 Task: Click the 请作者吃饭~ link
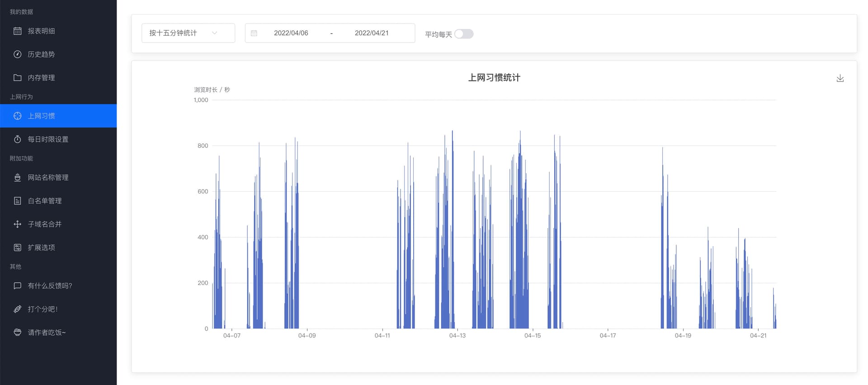pyautogui.click(x=47, y=333)
